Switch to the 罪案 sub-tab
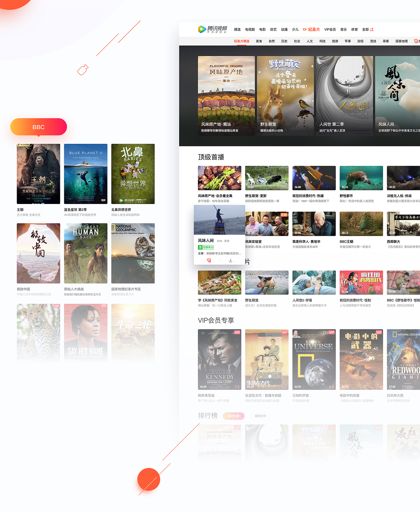 point(386,41)
